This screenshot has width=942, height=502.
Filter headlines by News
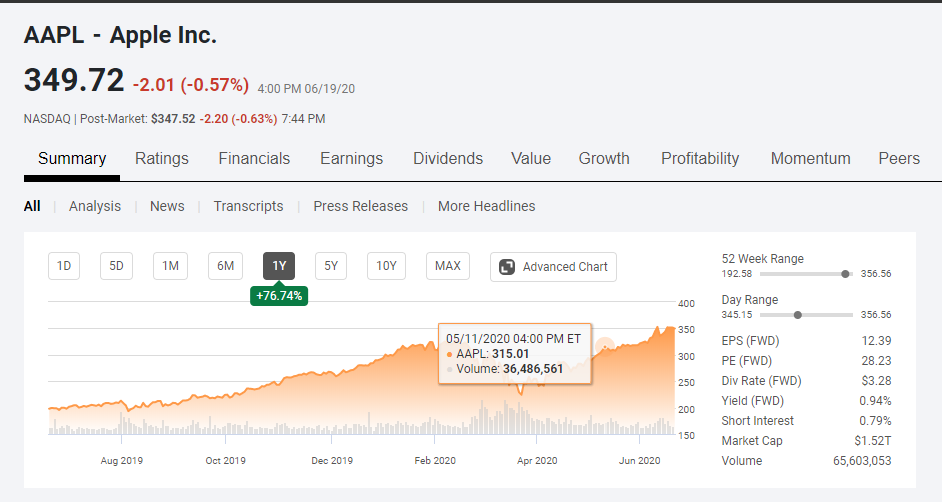pos(167,206)
